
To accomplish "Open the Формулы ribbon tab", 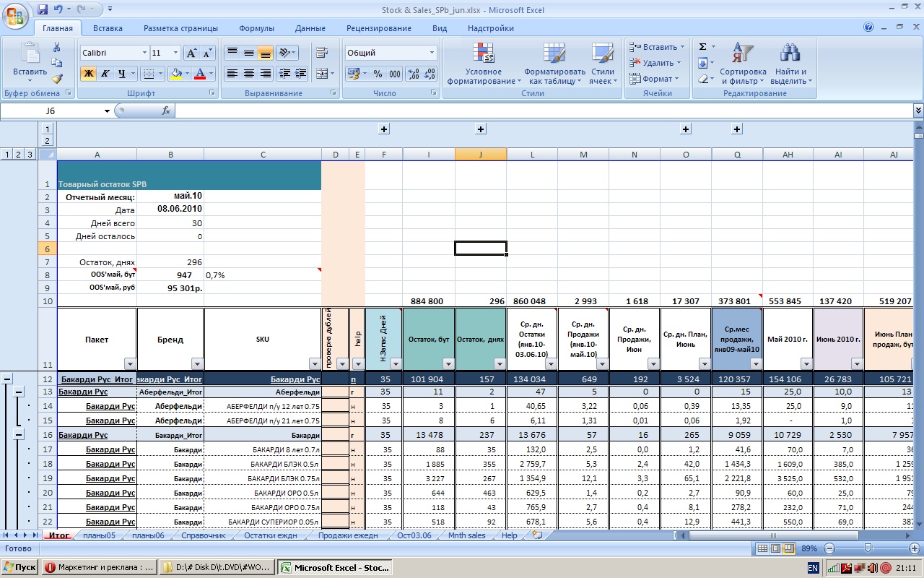I will [x=256, y=28].
